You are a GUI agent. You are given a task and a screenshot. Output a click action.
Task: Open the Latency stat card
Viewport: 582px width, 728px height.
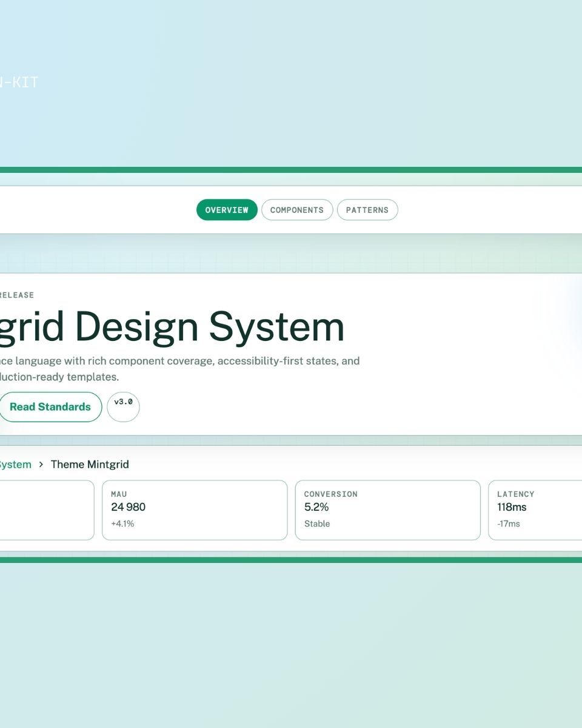click(x=535, y=510)
